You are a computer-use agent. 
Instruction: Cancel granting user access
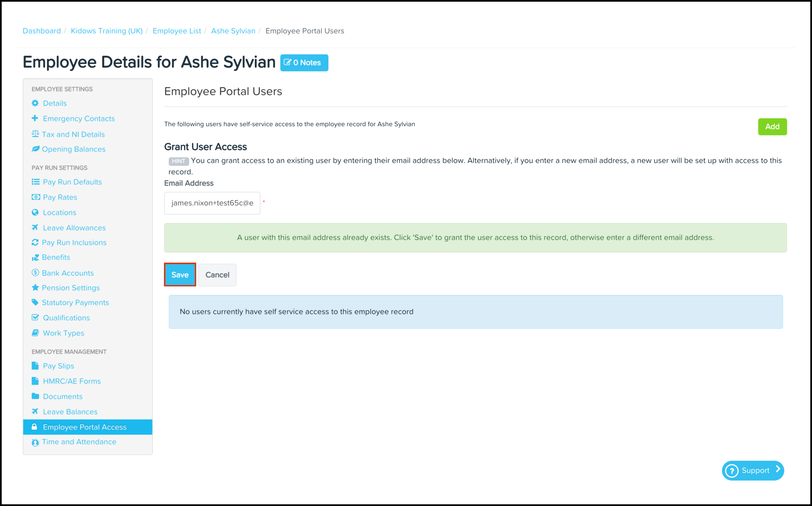coord(217,275)
